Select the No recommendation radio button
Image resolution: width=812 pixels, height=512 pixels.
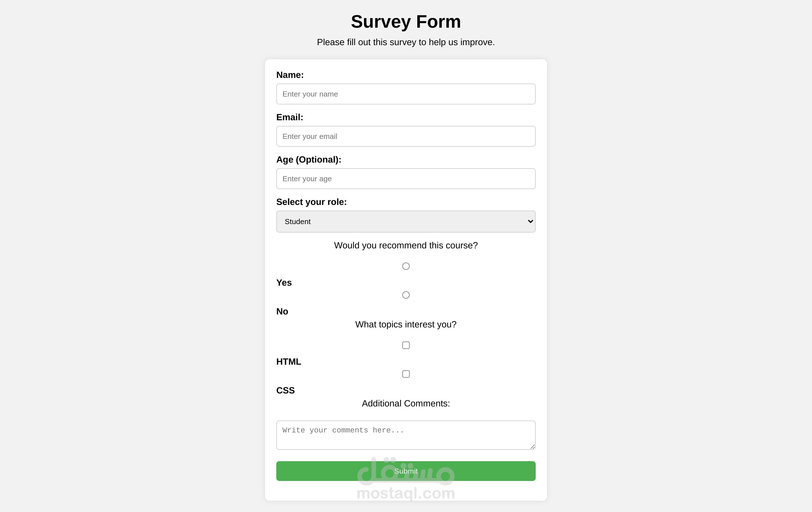pos(406,295)
